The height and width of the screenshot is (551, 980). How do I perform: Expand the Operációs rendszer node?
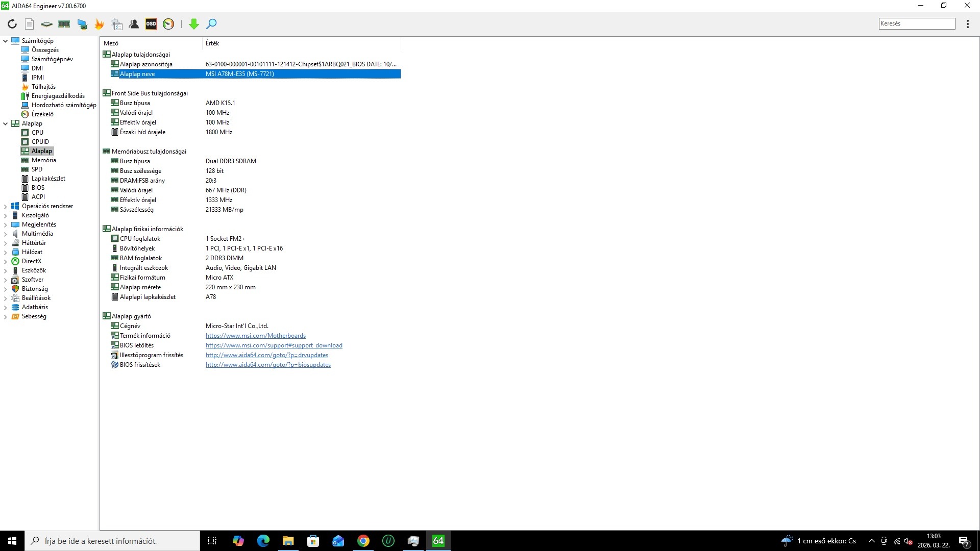click(6, 206)
